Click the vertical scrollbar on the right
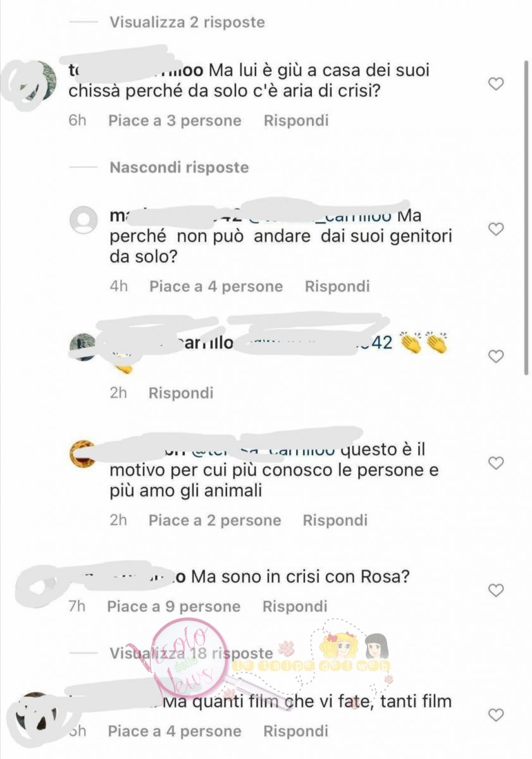532x759 pixels. (x=526, y=218)
